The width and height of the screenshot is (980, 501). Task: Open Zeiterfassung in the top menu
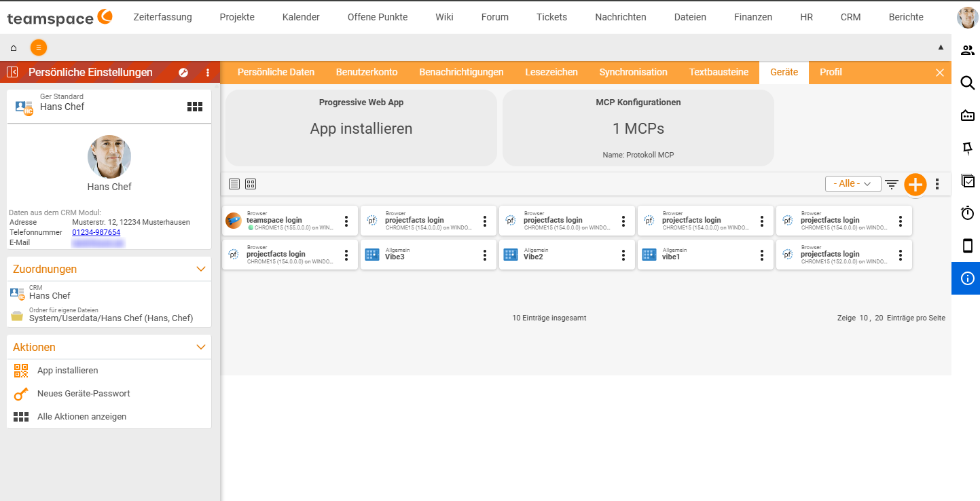(x=162, y=17)
